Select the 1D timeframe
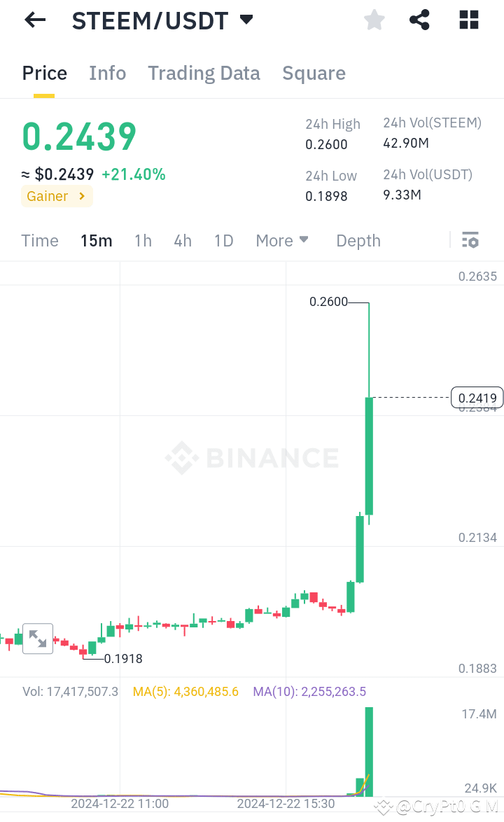This screenshot has height=822, width=504. 223,240
